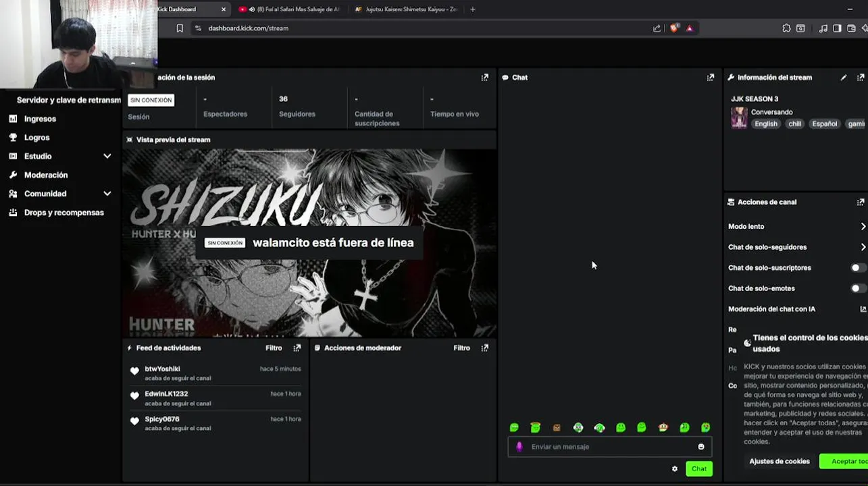868x486 pixels.
Task: Pop out the Feed de actividades panel
Action: 297,348
